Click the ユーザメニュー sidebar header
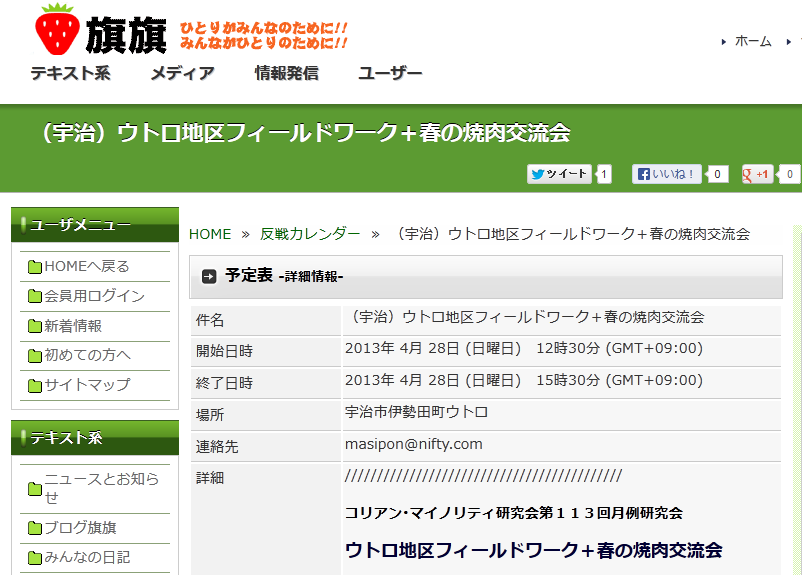802x575 pixels. point(95,225)
